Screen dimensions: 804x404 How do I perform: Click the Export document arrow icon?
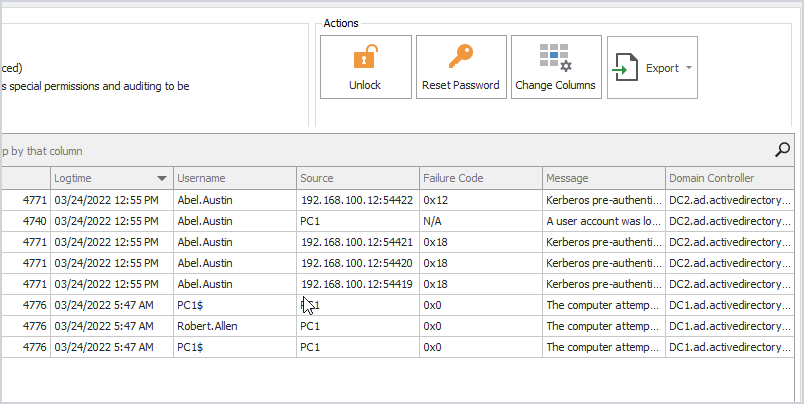click(x=626, y=67)
